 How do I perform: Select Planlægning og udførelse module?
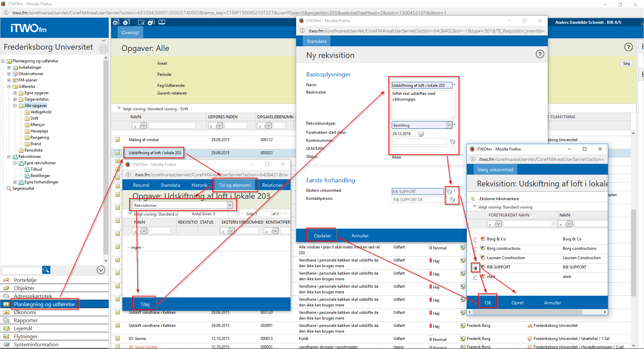[x=44, y=304]
